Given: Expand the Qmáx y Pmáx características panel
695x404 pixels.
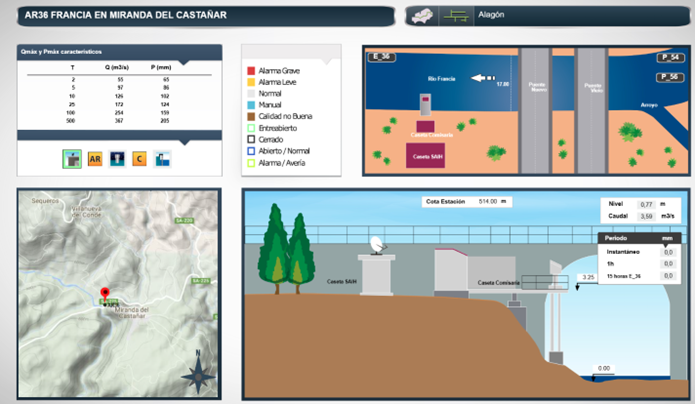Looking at the screenshot, I should tap(119, 51).
